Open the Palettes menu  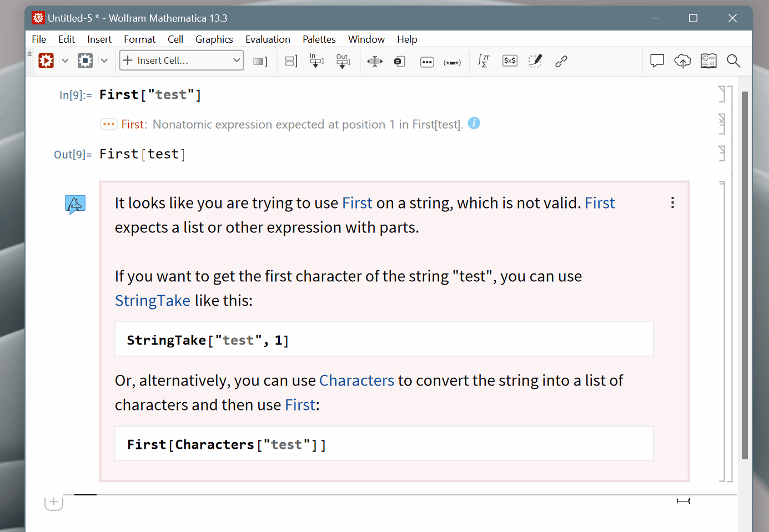[x=319, y=39]
